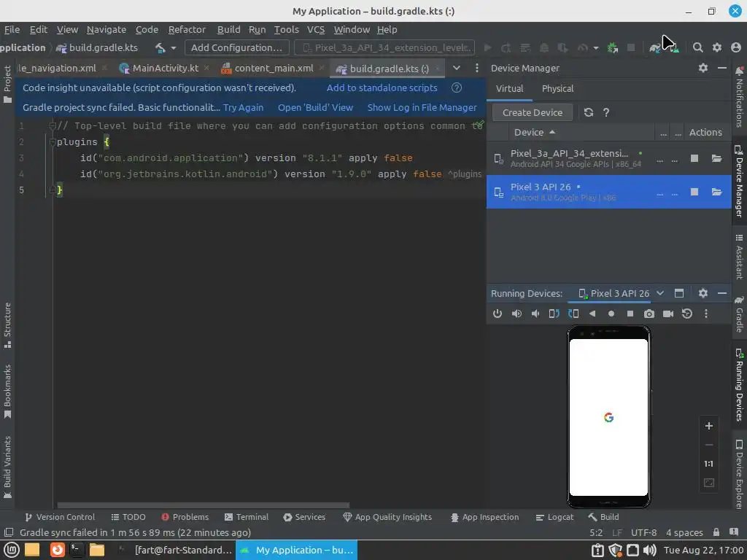The height and width of the screenshot is (560, 747).
Task: Toggle the Notifications side panel
Action: coord(740,97)
